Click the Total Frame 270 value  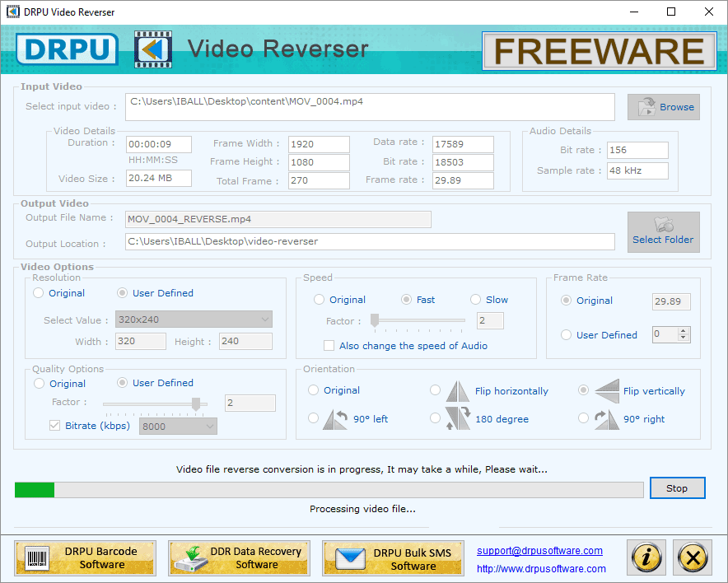click(319, 180)
